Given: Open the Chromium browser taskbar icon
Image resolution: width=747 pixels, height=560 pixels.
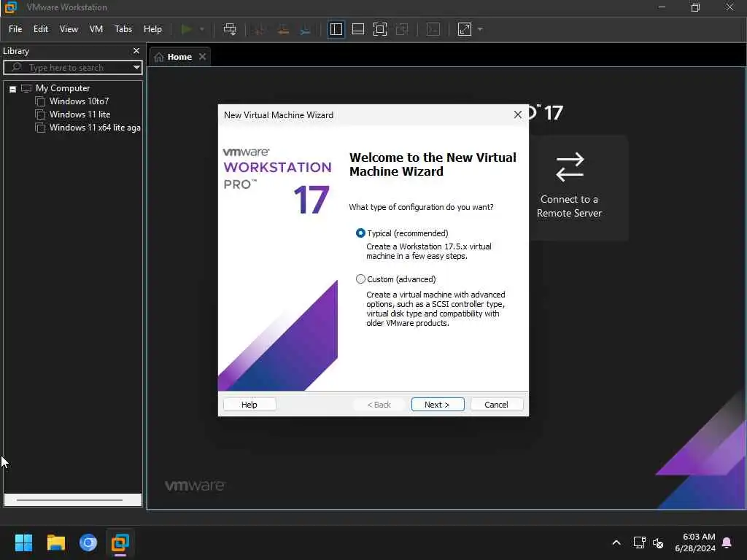Looking at the screenshot, I should tap(88, 542).
